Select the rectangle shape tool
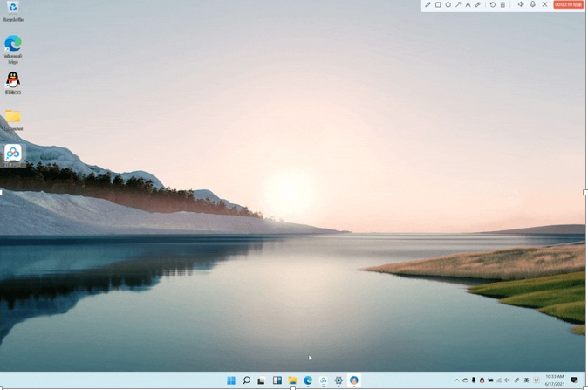The image size is (588, 390). (x=438, y=5)
